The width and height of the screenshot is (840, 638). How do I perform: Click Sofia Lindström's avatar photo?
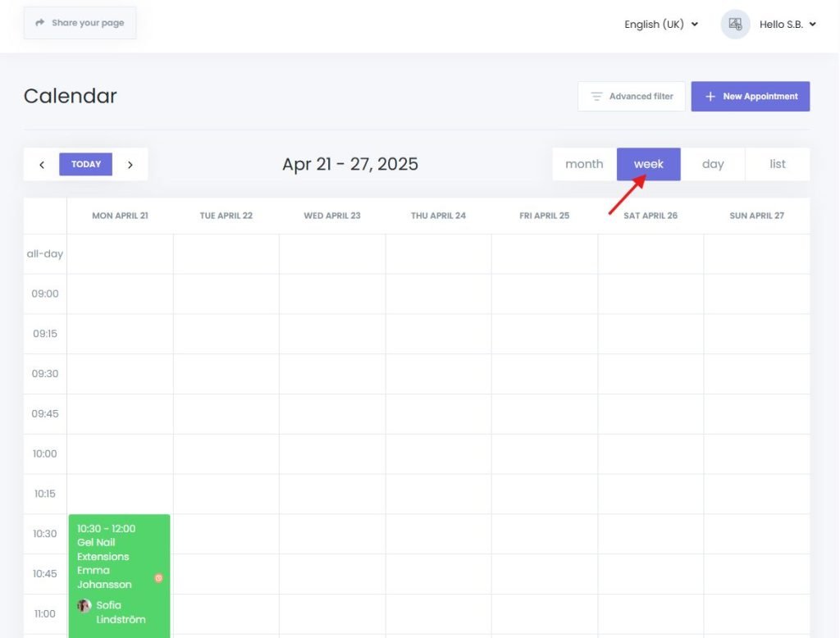point(84,605)
